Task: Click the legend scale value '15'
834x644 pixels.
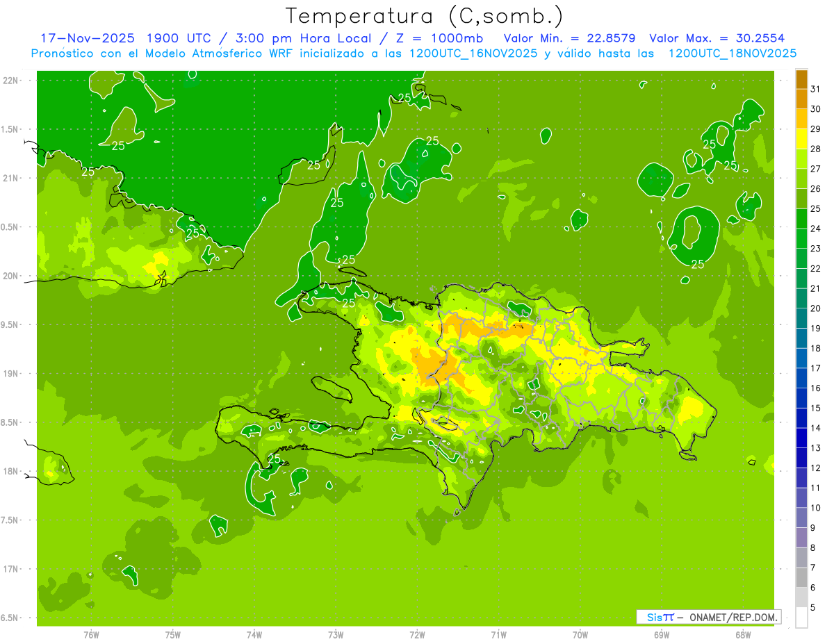Action: [816, 408]
